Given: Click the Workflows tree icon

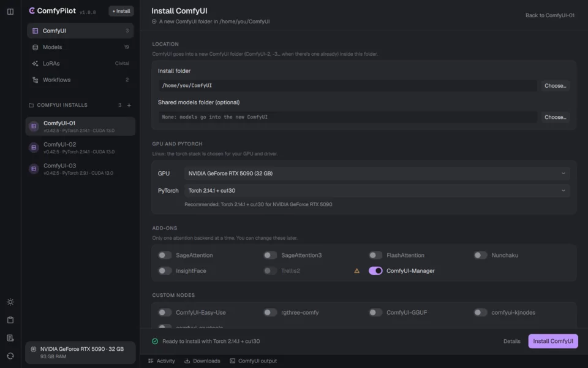Looking at the screenshot, I should click(36, 80).
